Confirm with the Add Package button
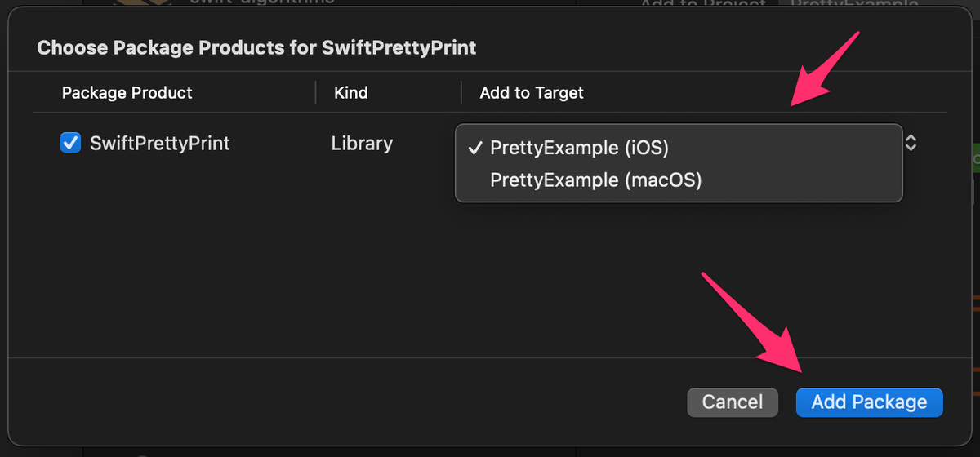980x457 pixels. pos(869,402)
